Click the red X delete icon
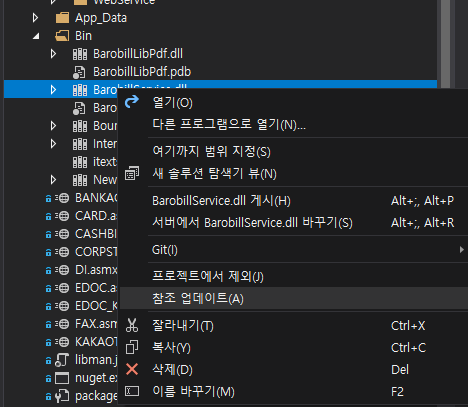Screen dimensions: 468x407 [x=132, y=369]
